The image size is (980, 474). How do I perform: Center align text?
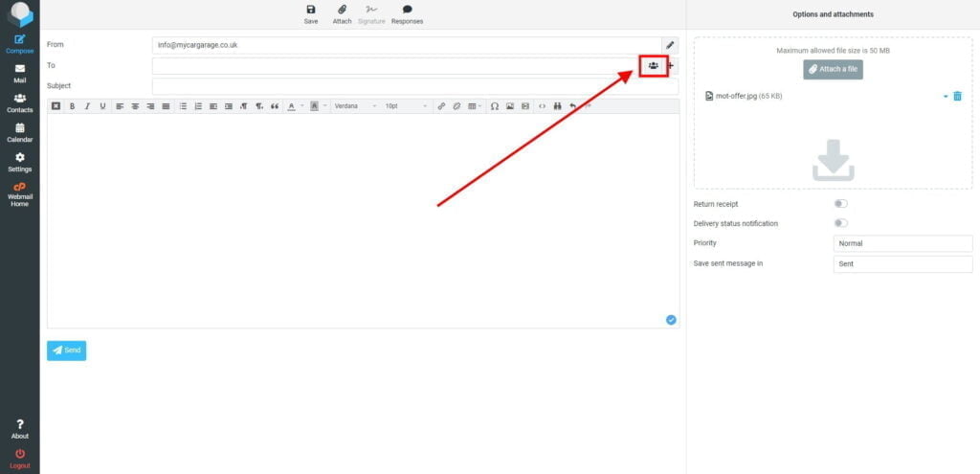point(135,106)
